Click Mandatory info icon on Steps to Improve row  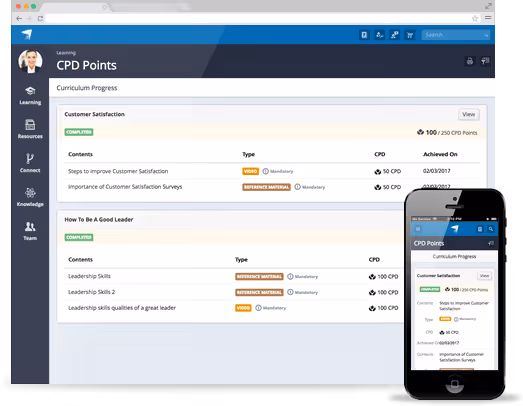266,171
